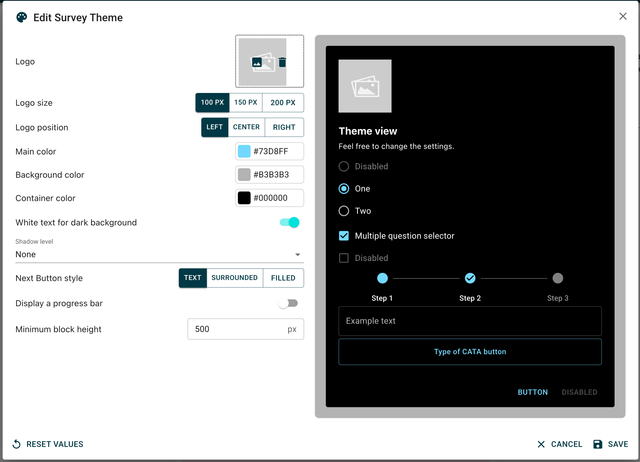Viewport: 640px width, 462px height.
Task: Enable Display a progress bar switch
Action: [x=288, y=303]
